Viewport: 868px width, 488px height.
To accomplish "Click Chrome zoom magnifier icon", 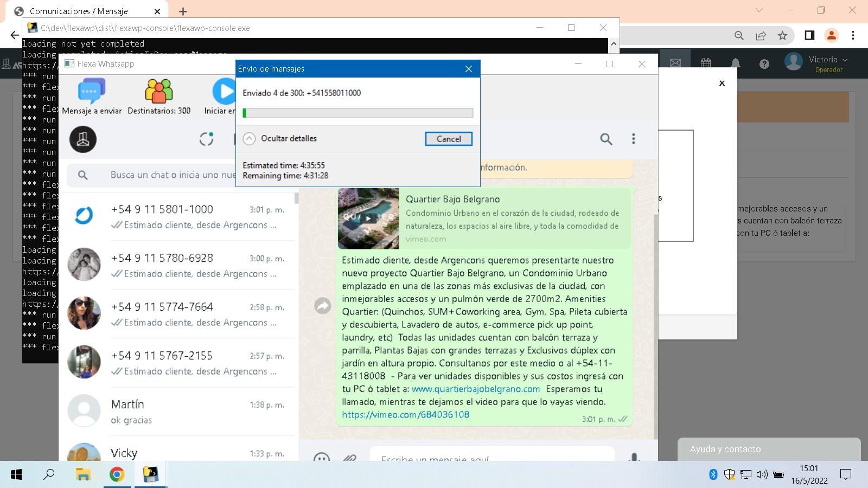I will (x=739, y=35).
